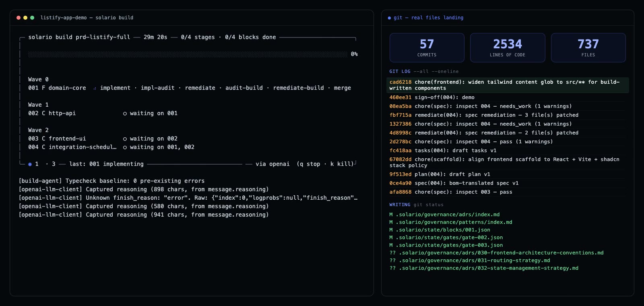Click the waiting circle on the 004 integration-schedul row
The height and width of the screenshot is (306, 644).
125,147
